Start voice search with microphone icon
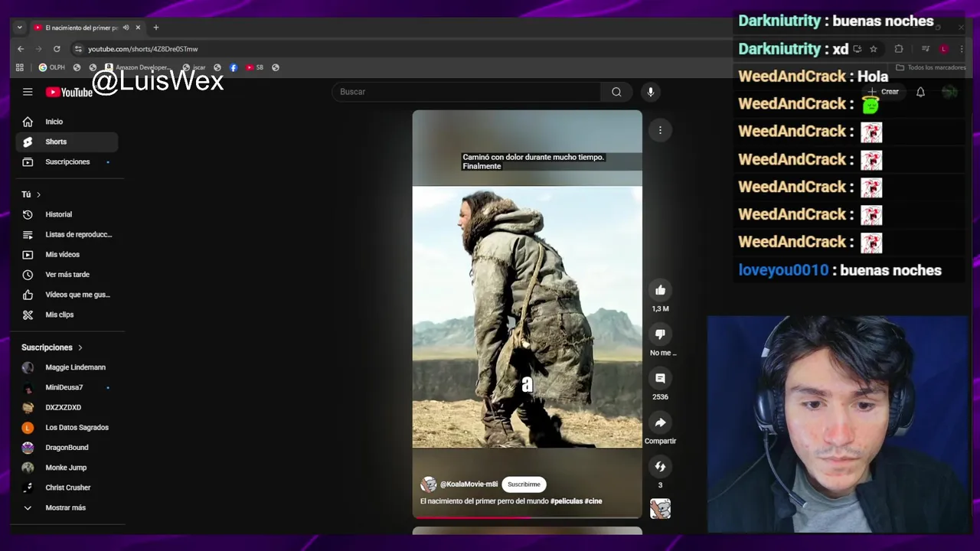This screenshot has height=551, width=980. tap(650, 92)
